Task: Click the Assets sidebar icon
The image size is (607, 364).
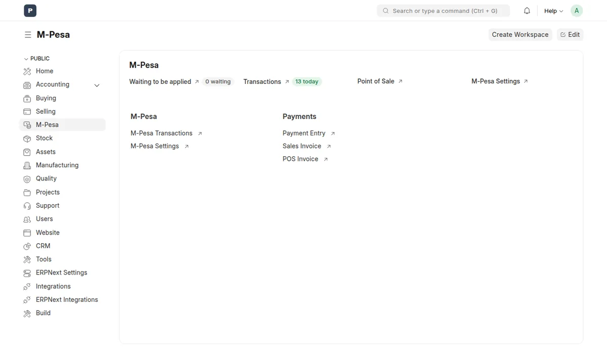Action: click(27, 152)
